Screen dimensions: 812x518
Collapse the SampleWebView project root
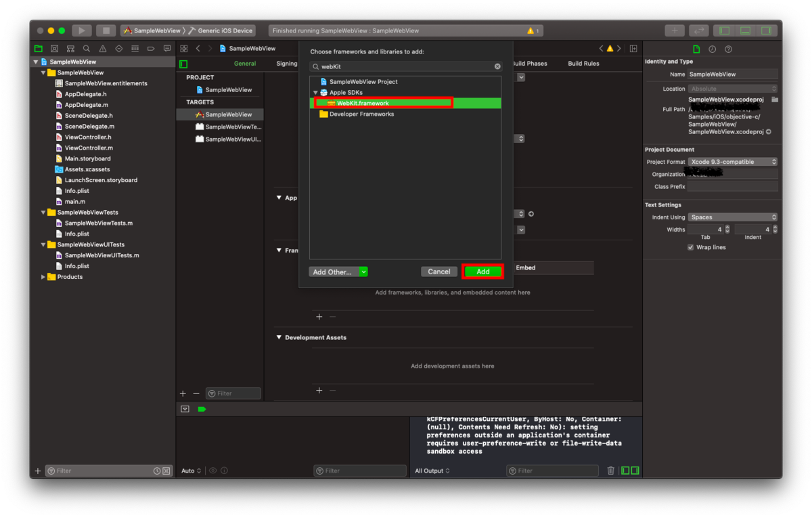coord(36,62)
